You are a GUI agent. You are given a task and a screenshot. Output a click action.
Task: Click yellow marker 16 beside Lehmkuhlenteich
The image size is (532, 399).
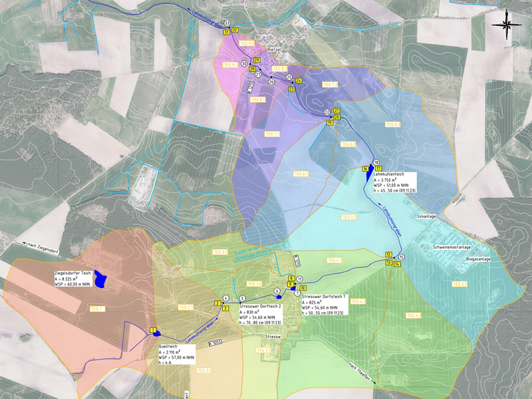tap(365, 169)
